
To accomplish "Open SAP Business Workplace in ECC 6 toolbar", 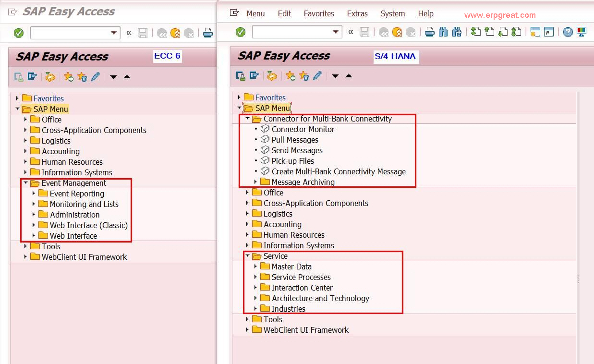I will pyautogui.click(x=50, y=77).
